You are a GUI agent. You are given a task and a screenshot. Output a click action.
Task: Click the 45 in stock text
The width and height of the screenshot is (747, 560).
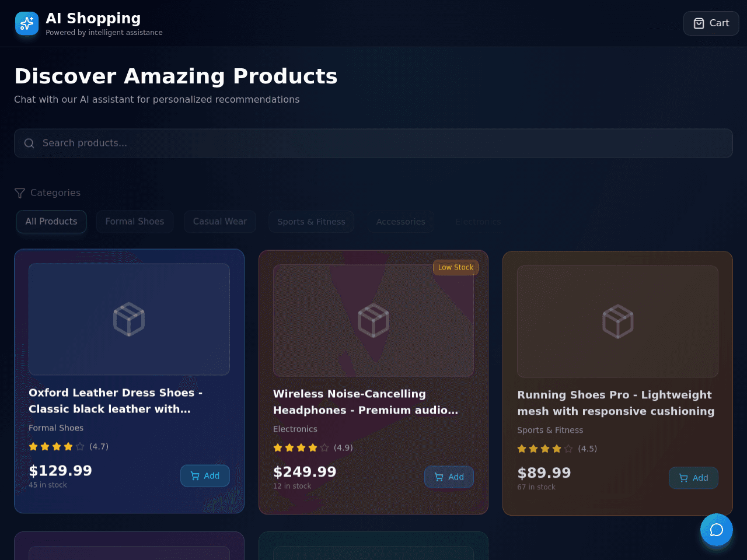(48, 485)
